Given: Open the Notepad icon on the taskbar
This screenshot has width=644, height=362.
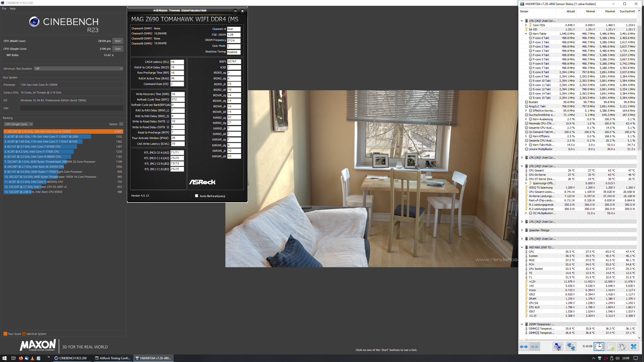Looking at the screenshot, I should tap(38, 358).
